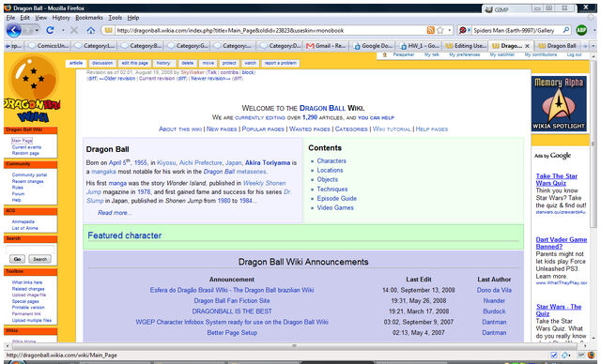Open the Bookmarks menu
601x364 pixels.
click(x=89, y=18)
